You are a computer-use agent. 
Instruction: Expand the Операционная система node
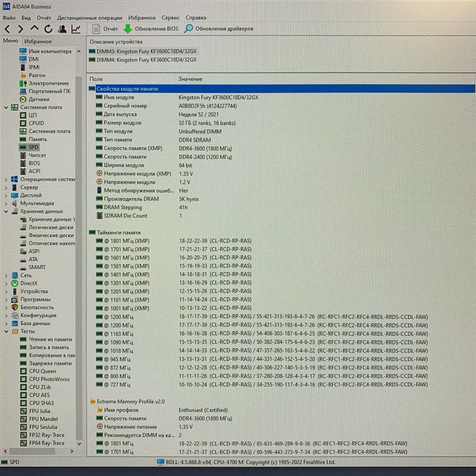point(6,180)
